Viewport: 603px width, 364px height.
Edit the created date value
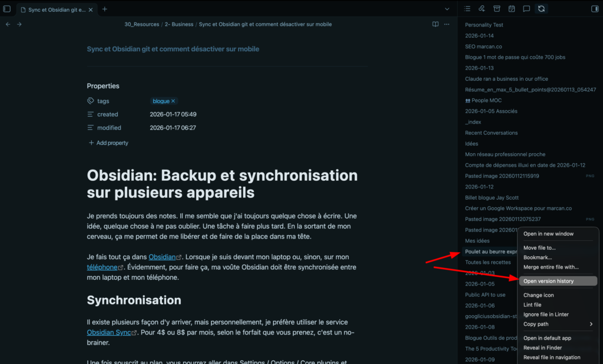pos(173,114)
